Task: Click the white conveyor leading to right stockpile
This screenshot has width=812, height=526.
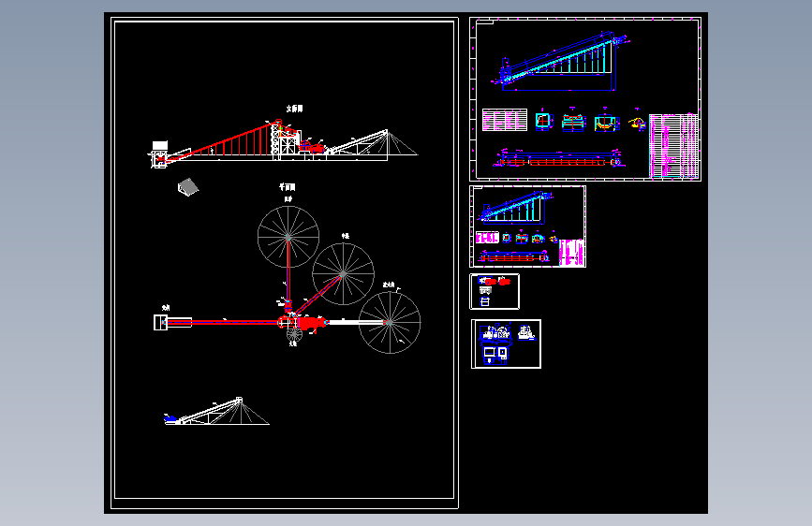Action: (x=358, y=322)
